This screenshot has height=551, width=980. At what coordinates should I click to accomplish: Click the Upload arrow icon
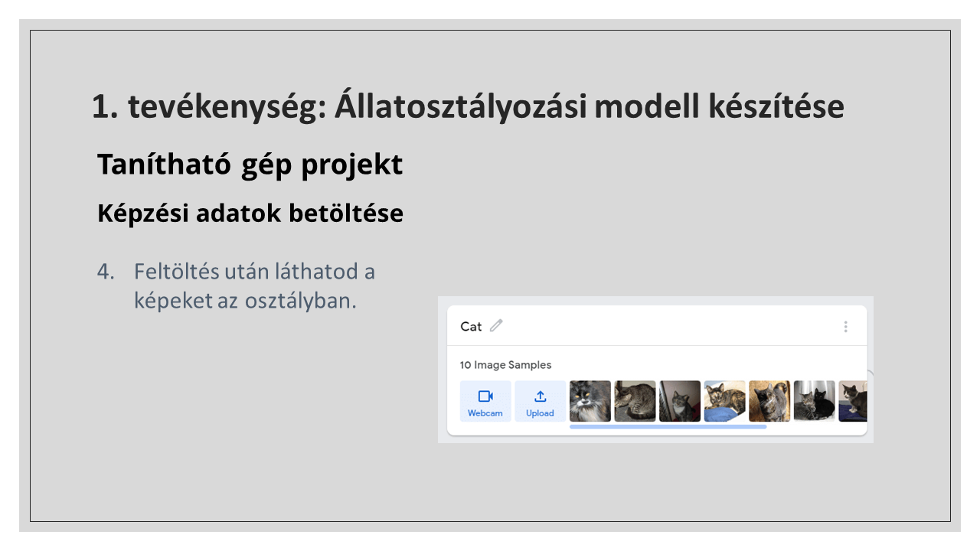click(x=540, y=396)
